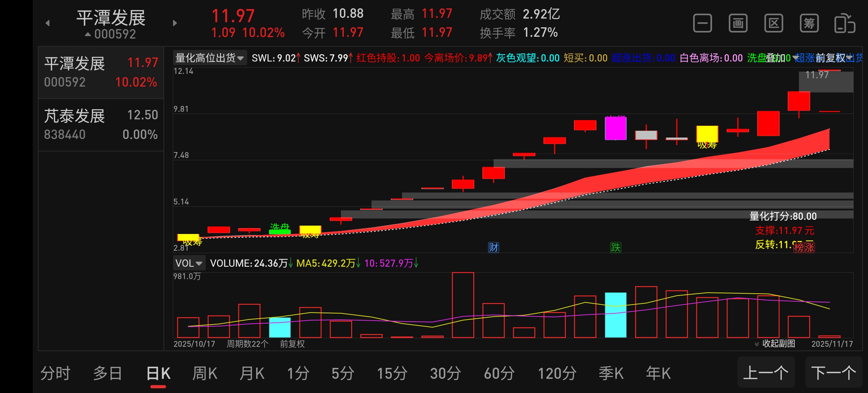
Task: Click the green 跌 marker on the chart
Action: click(615, 247)
